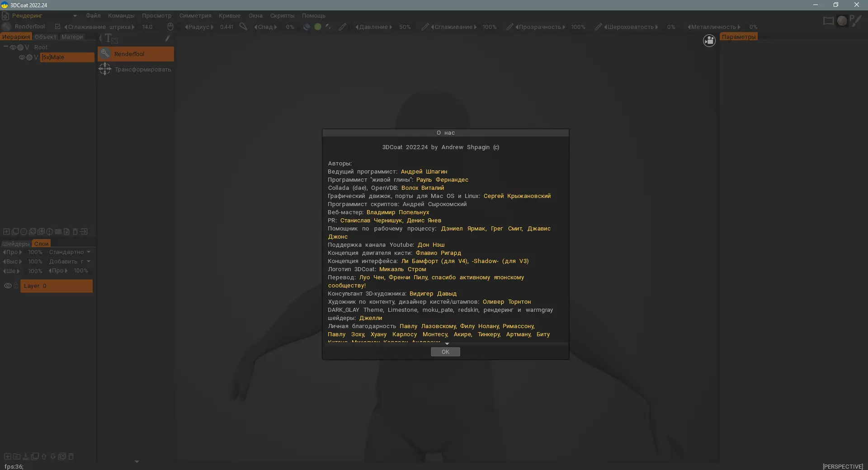Open the Просмотр menu
Image resolution: width=868 pixels, height=470 pixels.
pos(156,15)
